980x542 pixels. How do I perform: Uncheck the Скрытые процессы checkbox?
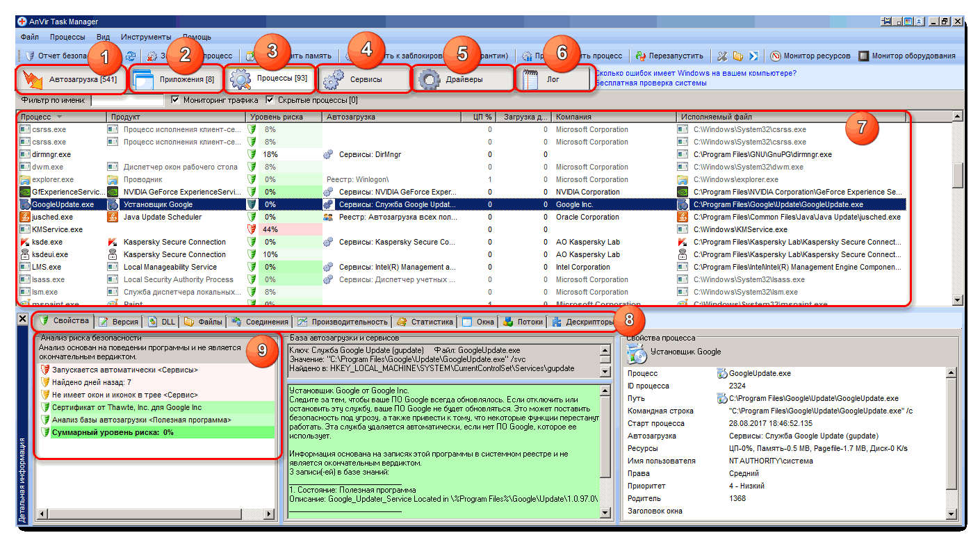pyautogui.click(x=270, y=100)
